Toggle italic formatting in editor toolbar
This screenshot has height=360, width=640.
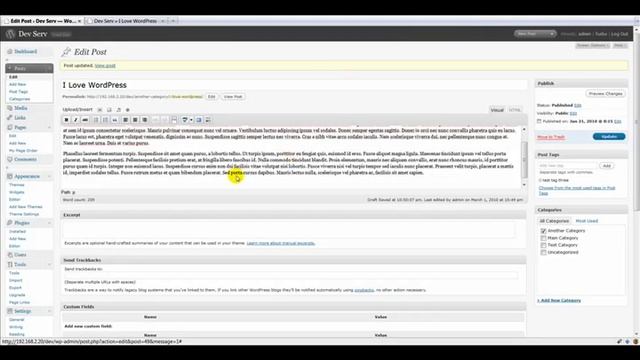click(76, 120)
